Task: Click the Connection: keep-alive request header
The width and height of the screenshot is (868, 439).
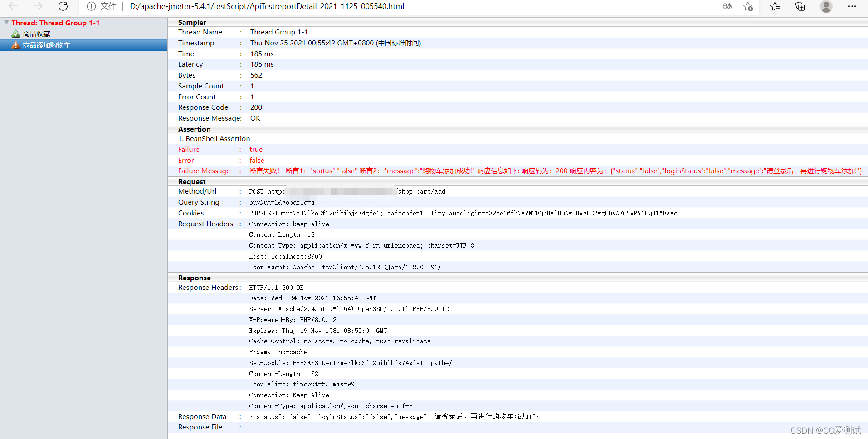Action: pos(289,224)
